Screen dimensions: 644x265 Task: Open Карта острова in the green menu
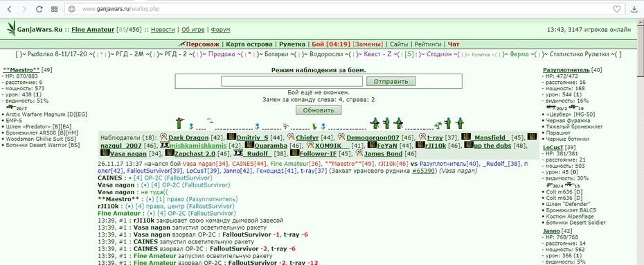(249, 44)
